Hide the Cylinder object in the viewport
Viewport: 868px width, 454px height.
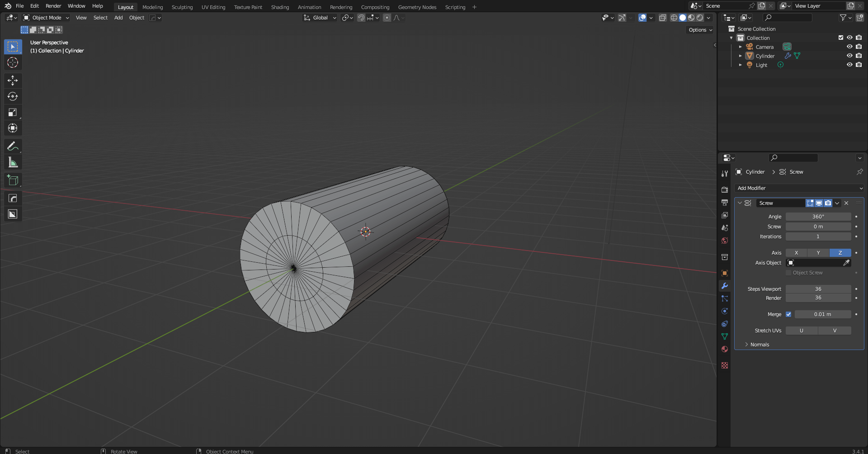coord(849,56)
